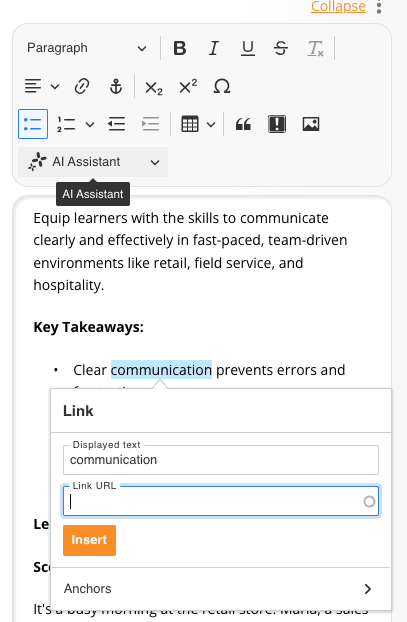Open the insert table dropdown arrow
The image size is (407, 622).
(x=211, y=125)
